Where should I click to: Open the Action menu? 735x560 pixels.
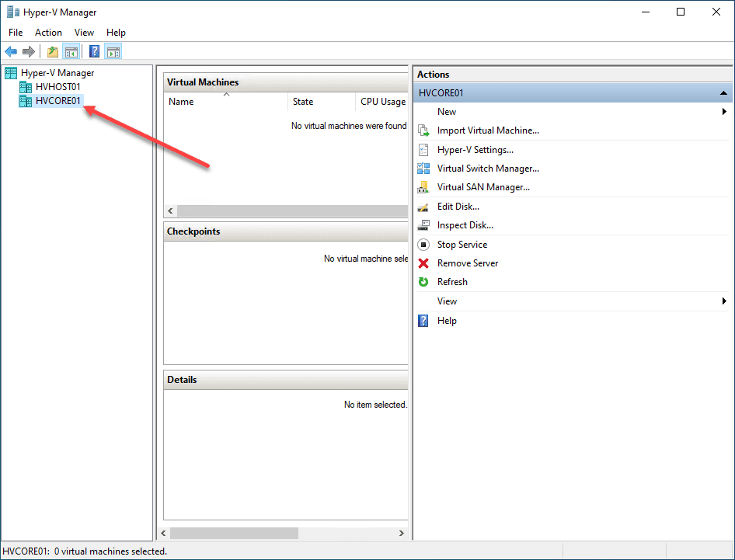coord(48,33)
